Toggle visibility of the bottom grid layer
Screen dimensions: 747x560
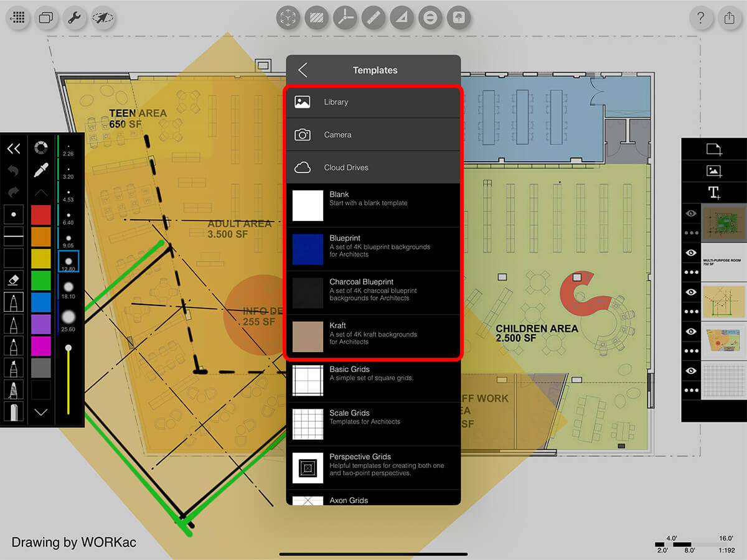691,371
